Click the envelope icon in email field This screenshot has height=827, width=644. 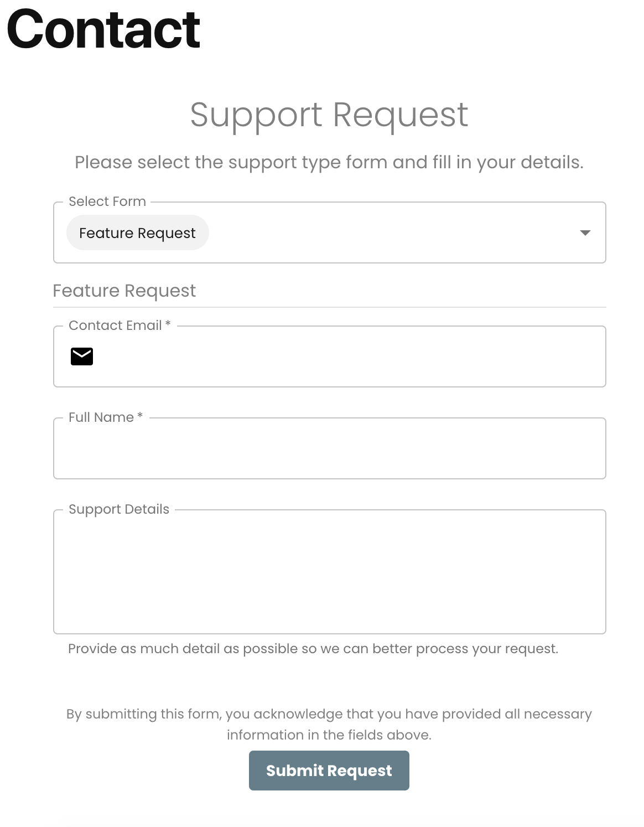[82, 356]
